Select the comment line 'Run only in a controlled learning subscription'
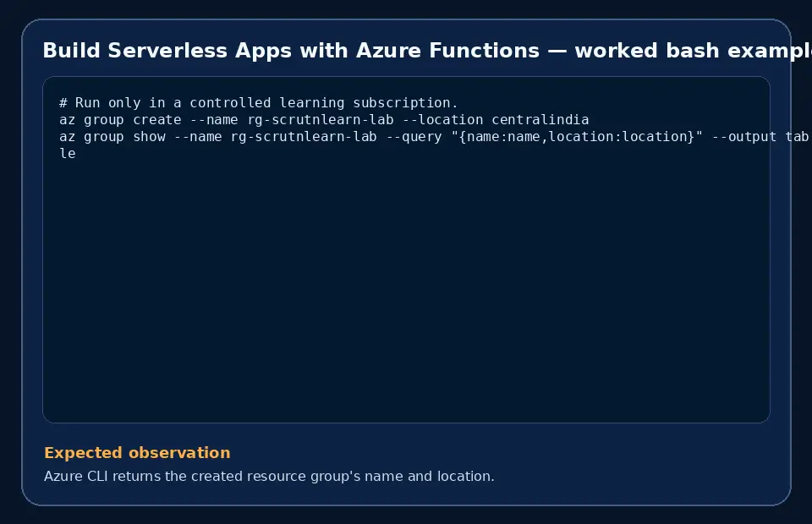The image size is (812, 524). click(259, 103)
